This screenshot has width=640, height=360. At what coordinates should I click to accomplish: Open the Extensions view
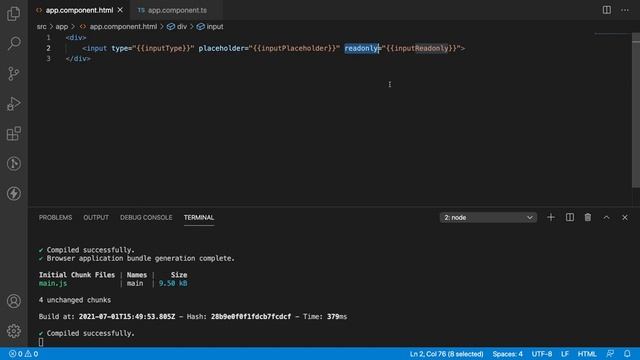click(13, 133)
